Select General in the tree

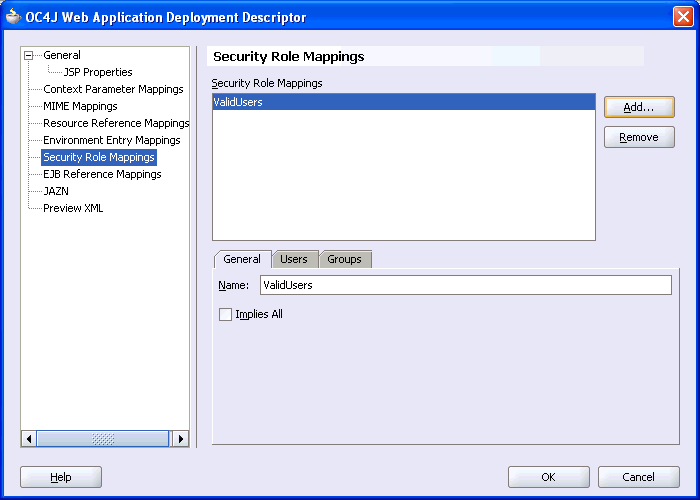(62, 55)
